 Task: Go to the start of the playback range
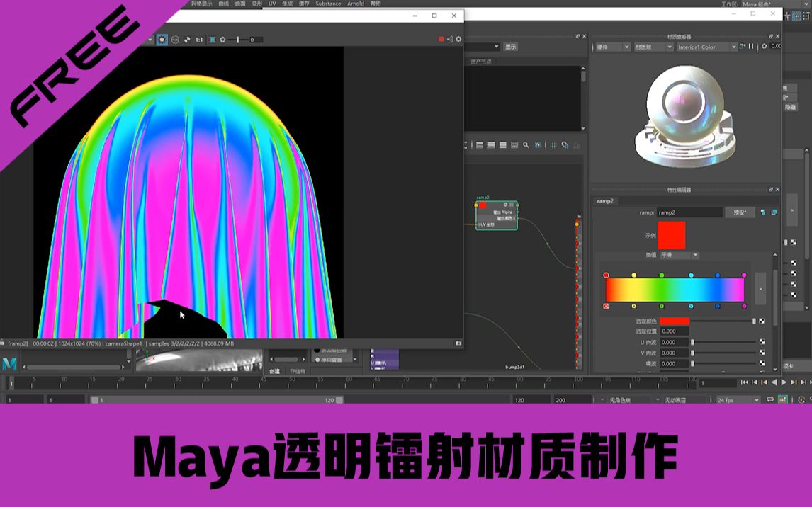coord(745,382)
